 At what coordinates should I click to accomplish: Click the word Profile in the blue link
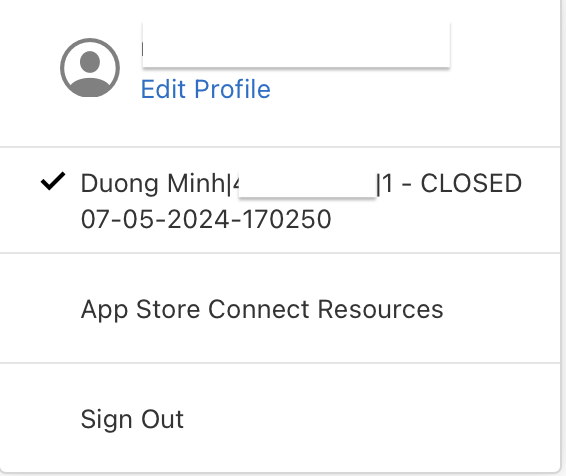tap(232, 89)
